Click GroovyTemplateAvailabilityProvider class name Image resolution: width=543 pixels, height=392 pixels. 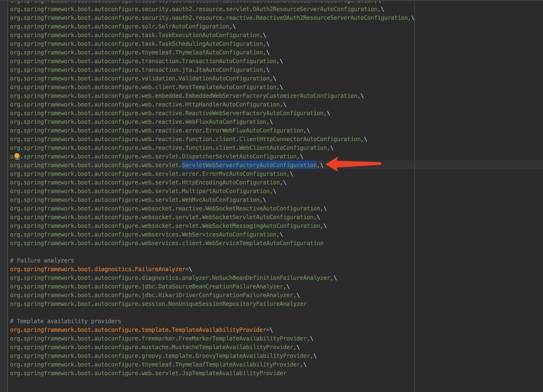[x=253, y=356]
